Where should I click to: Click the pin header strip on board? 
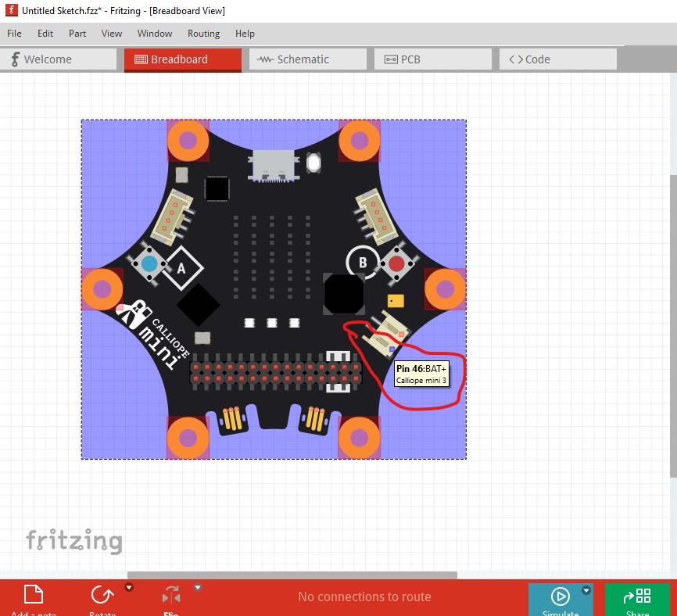(x=276, y=374)
